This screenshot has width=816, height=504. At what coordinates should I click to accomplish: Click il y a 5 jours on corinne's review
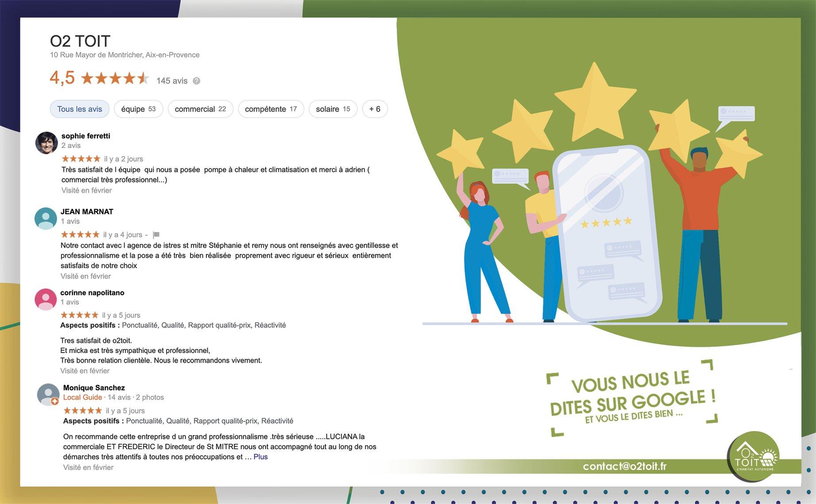[121, 315]
